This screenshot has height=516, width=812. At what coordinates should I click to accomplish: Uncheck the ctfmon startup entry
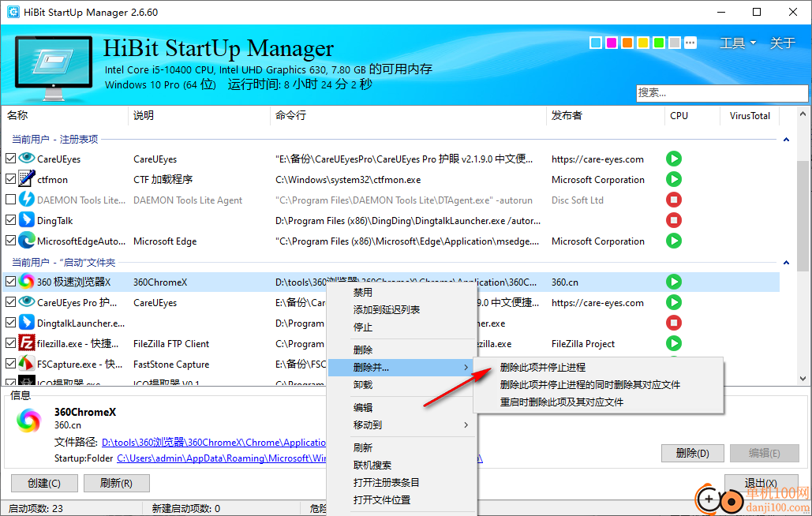pyautogui.click(x=10, y=179)
